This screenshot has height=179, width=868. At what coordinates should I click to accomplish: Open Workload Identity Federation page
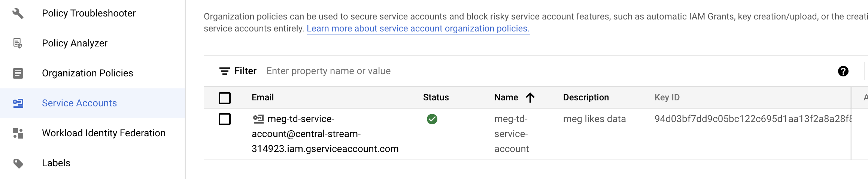pyautogui.click(x=103, y=133)
